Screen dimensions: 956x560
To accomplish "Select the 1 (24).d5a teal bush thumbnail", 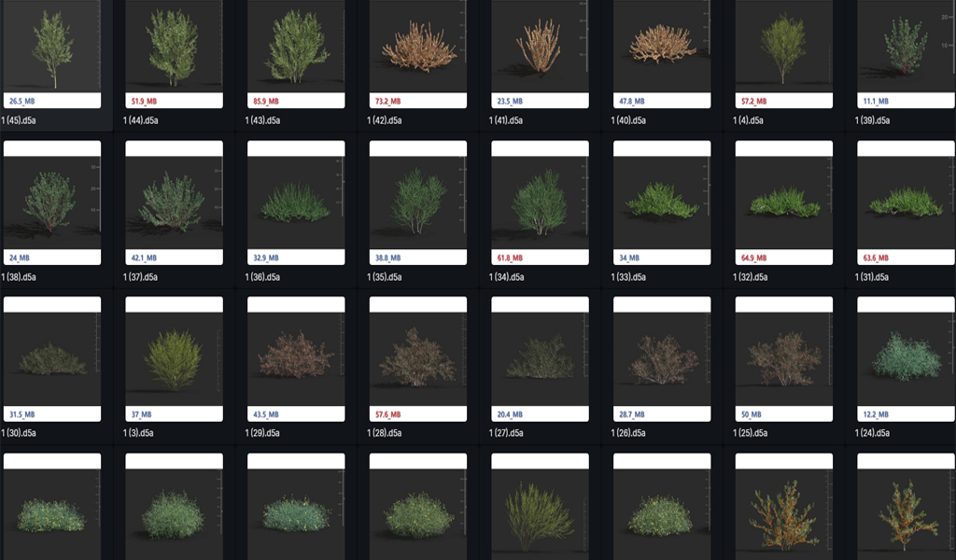I will tap(906, 358).
